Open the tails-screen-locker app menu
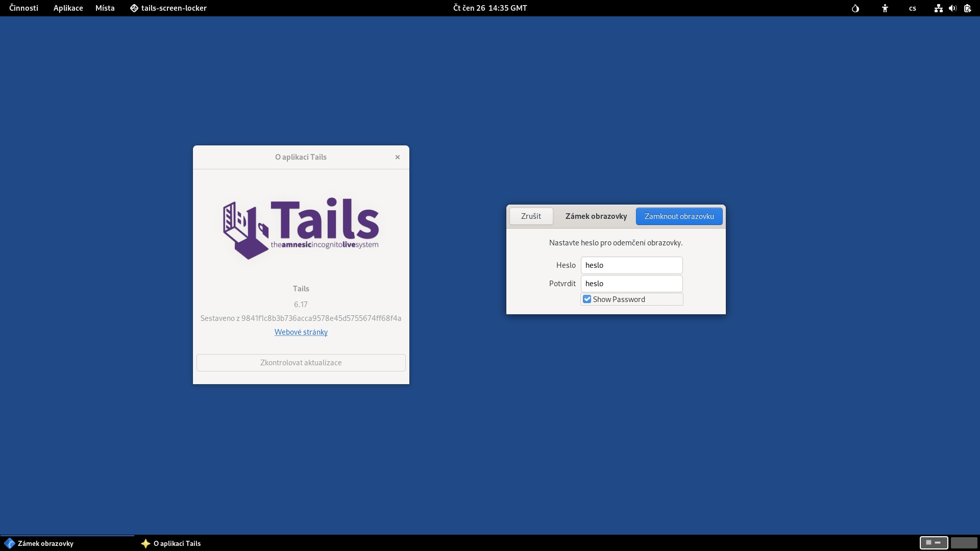Screen dimensions: 980x551 168,8
